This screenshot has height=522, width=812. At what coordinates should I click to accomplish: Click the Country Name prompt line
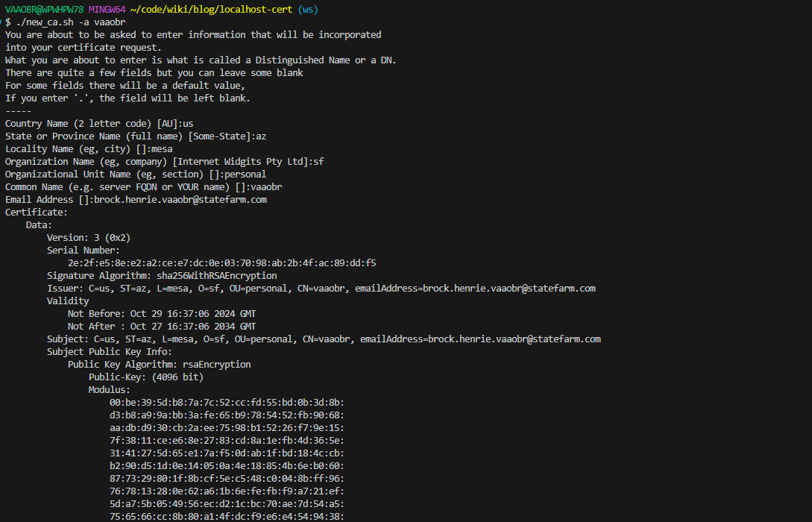coord(99,123)
